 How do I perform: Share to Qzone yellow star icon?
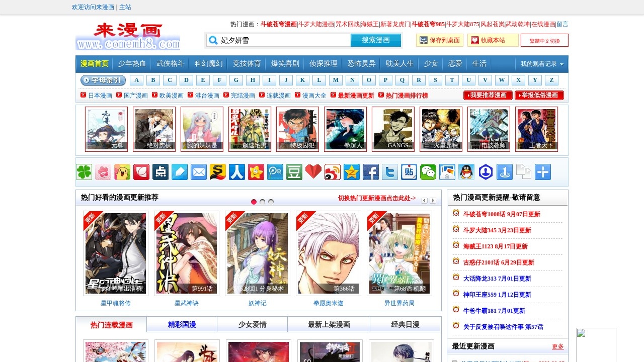point(352,172)
